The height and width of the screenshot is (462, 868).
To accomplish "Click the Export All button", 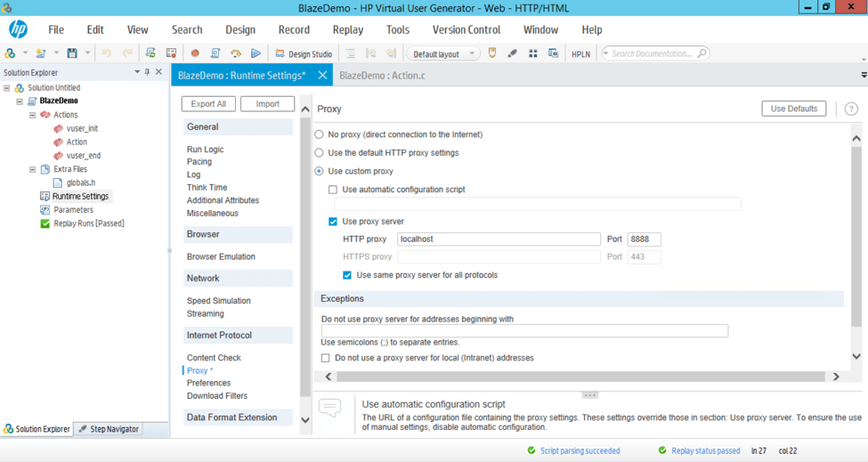I will 208,104.
